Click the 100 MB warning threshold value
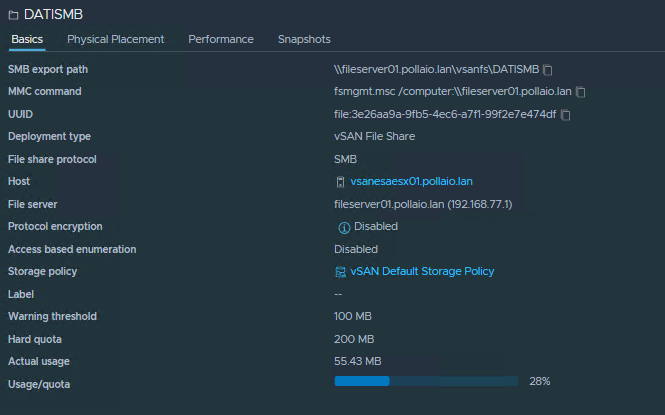 pyautogui.click(x=352, y=316)
